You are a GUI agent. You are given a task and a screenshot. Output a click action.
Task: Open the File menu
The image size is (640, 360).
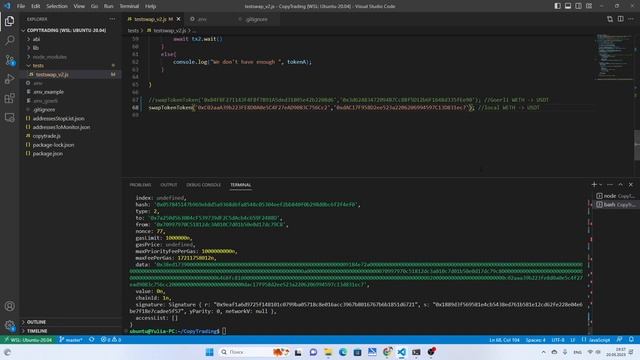pyautogui.click(x=21, y=6)
